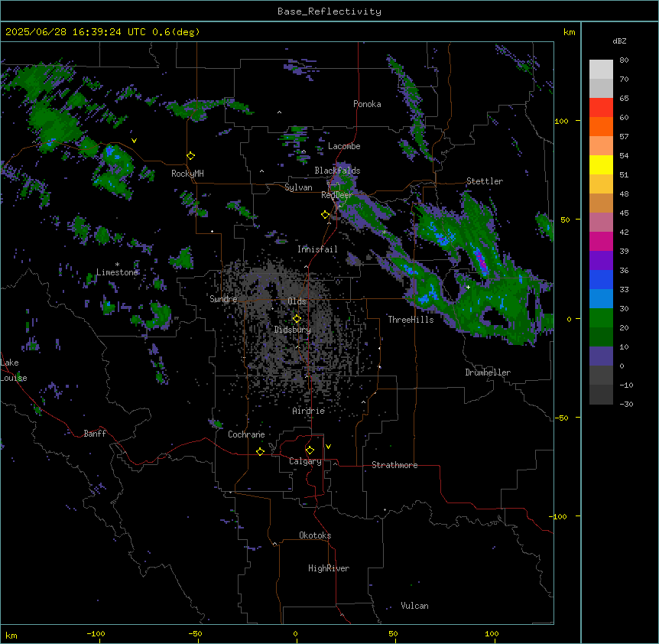Click the Lake Louise label

pyautogui.click(x=14, y=370)
